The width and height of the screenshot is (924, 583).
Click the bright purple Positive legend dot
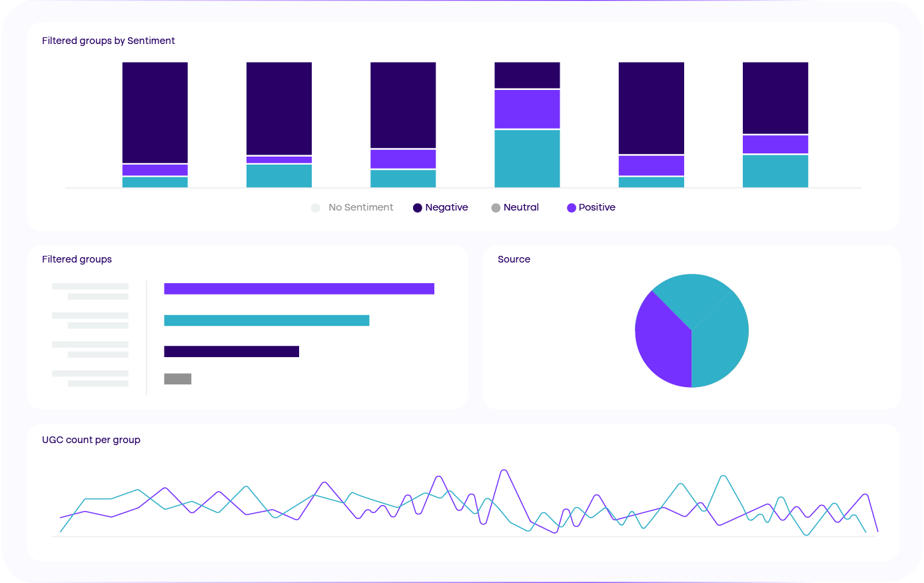pos(571,208)
